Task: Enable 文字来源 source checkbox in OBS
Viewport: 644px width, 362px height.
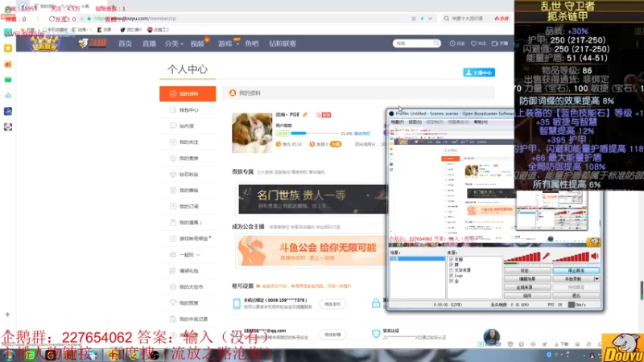Action: 451,270
